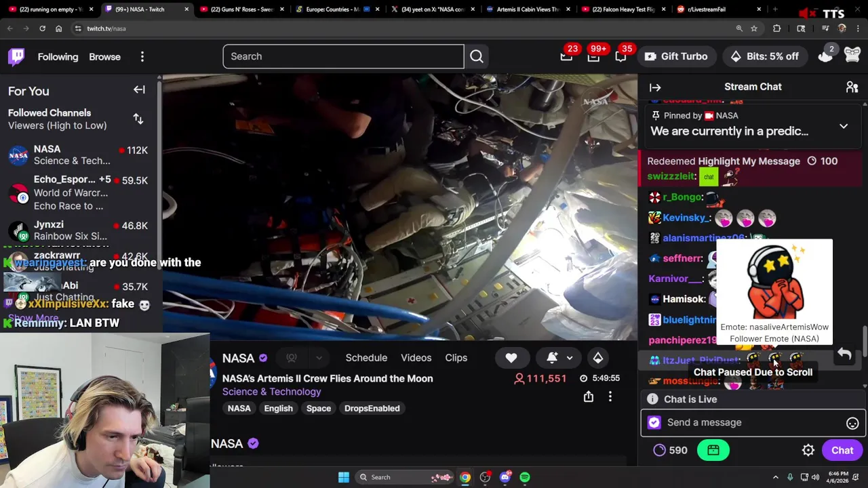This screenshot has height=488, width=868.
Task: Click the Gift Turbo button
Action: (x=675, y=56)
